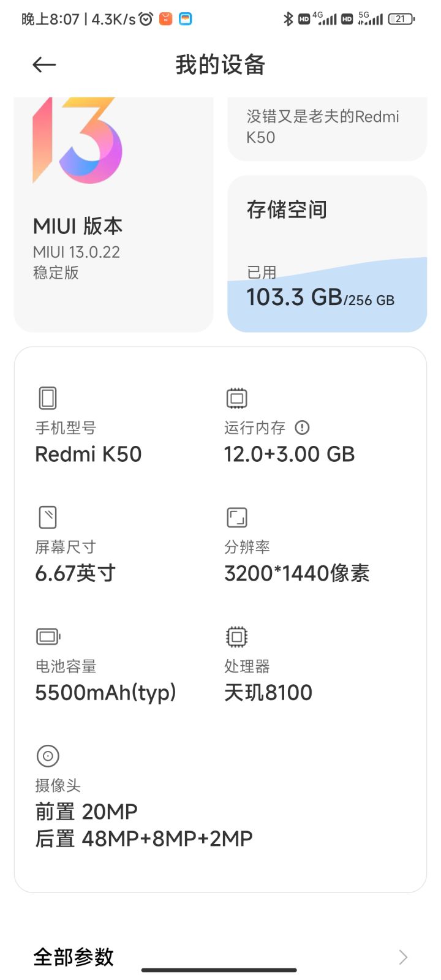This screenshot has width=441, height=980.
Task: Click the screen size icon
Action: click(x=48, y=517)
